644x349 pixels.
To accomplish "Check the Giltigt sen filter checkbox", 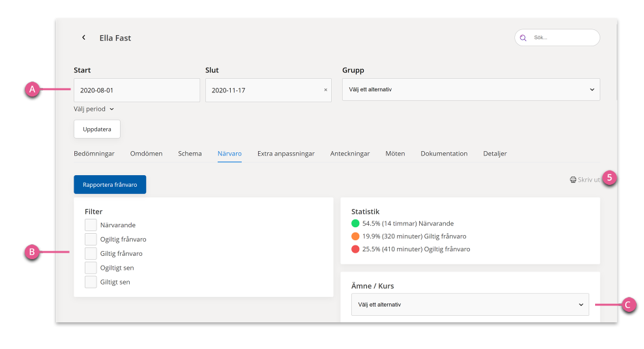I will click(91, 282).
